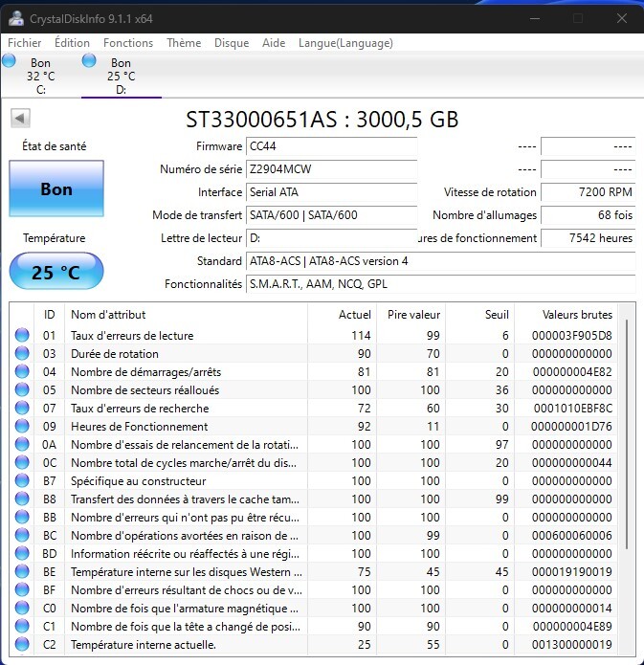Open the Langue(Language) menu
This screenshot has width=644, height=665.
[345, 43]
